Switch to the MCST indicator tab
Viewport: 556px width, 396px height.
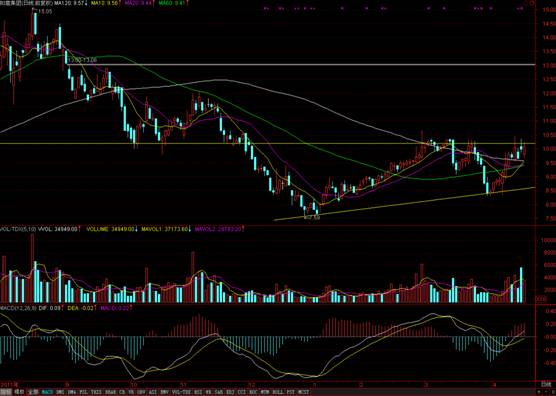(x=304, y=392)
